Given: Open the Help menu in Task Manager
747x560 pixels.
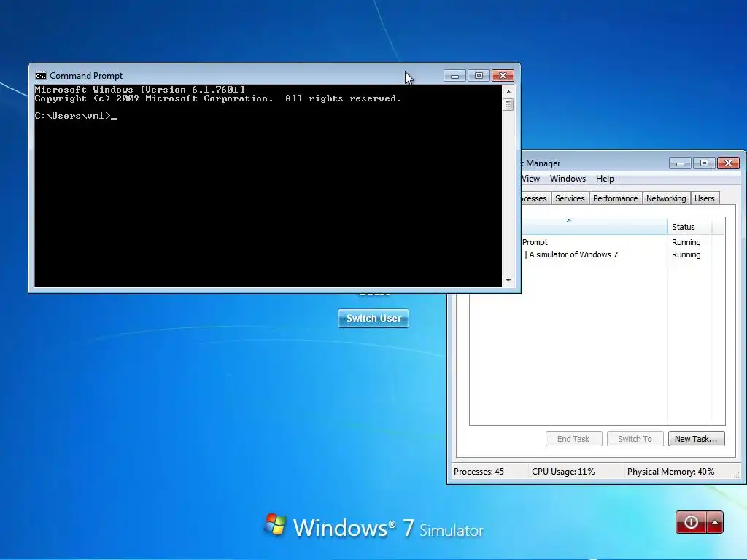Looking at the screenshot, I should pyautogui.click(x=605, y=179).
